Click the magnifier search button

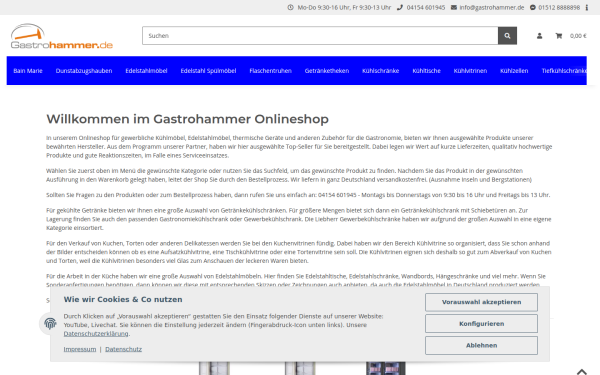pos(507,36)
